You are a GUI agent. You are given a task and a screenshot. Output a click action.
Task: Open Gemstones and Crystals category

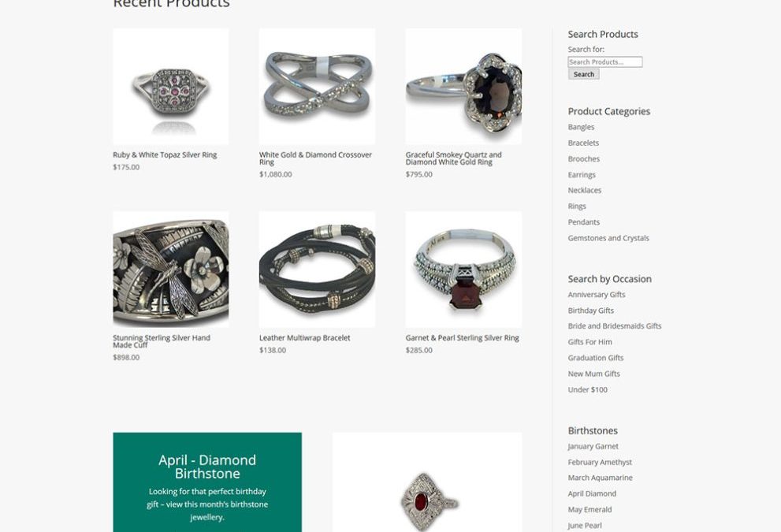608,238
